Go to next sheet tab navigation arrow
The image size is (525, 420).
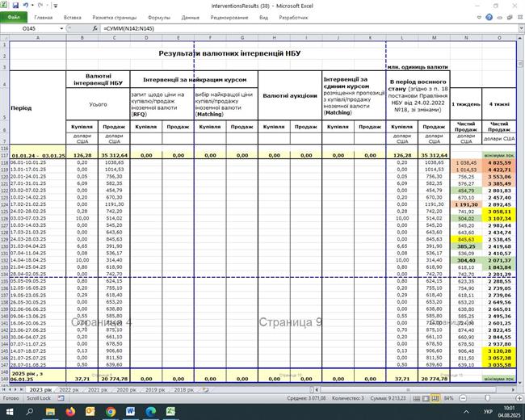pos(15,390)
